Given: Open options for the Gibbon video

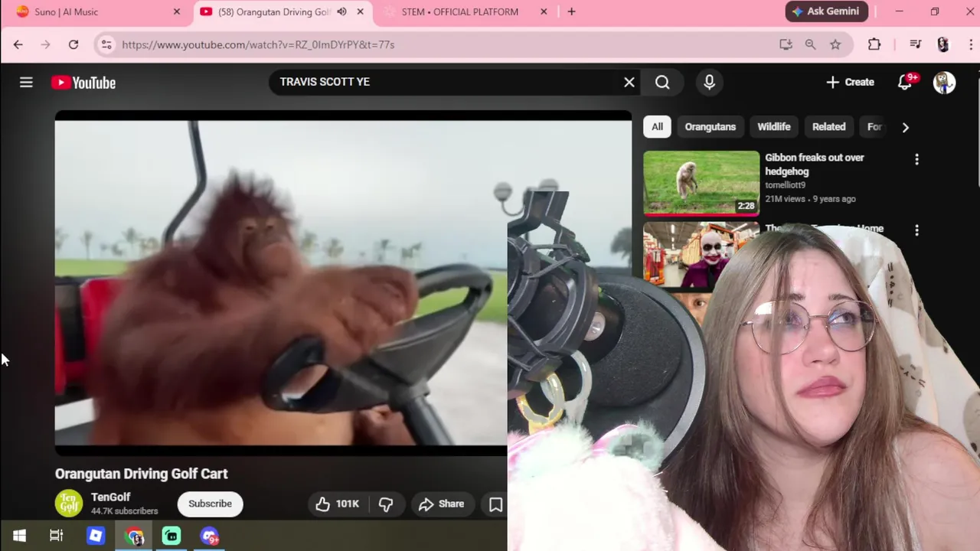Looking at the screenshot, I should (x=916, y=159).
